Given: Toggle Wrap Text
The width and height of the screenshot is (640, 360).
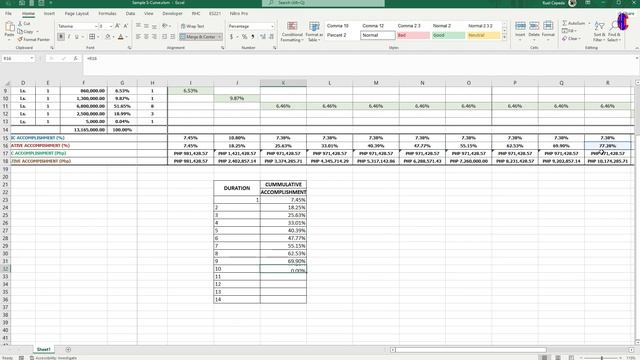Looking at the screenshot, I should (x=192, y=26).
